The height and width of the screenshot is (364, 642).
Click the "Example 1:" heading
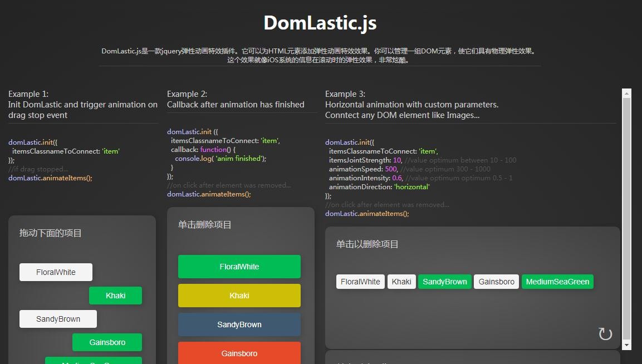tap(28, 94)
